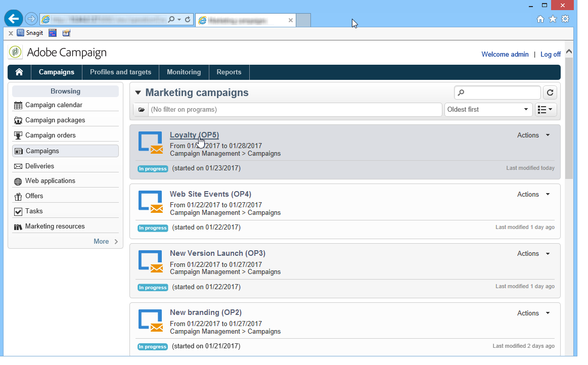Open a new browser tab
Viewport: 588px width, 365px height.
coord(303,20)
